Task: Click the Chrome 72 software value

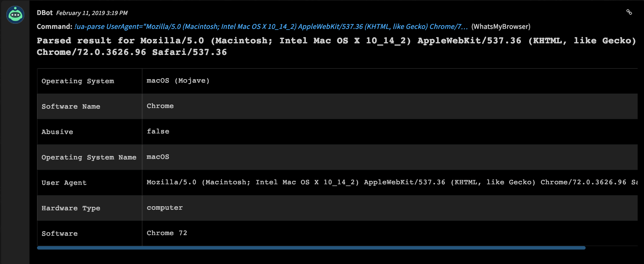Action: pos(167,233)
